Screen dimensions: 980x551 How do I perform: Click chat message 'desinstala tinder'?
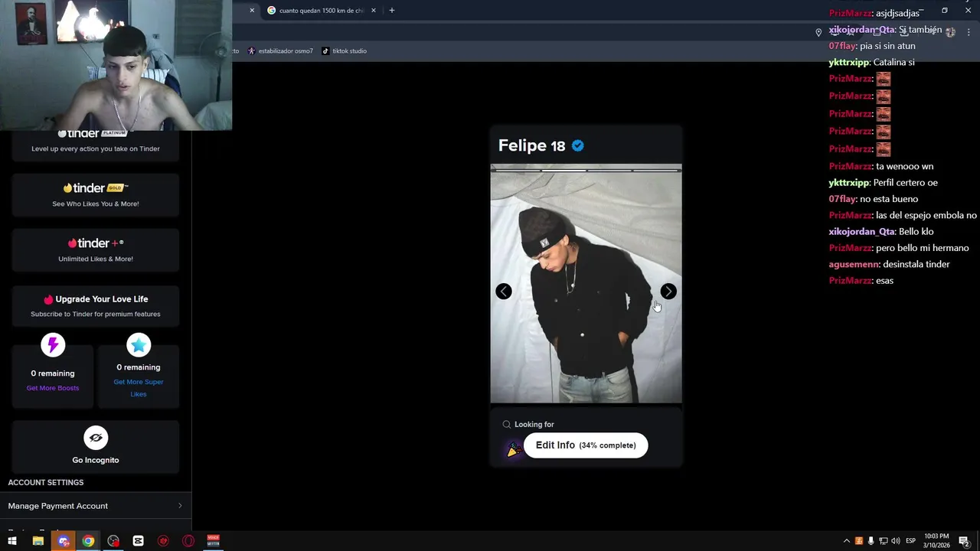tap(916, 264)
